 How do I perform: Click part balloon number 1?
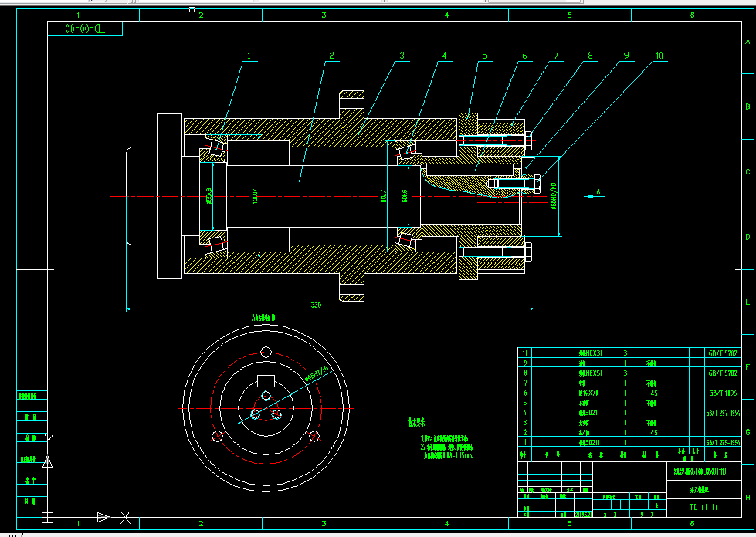point(249,56)
